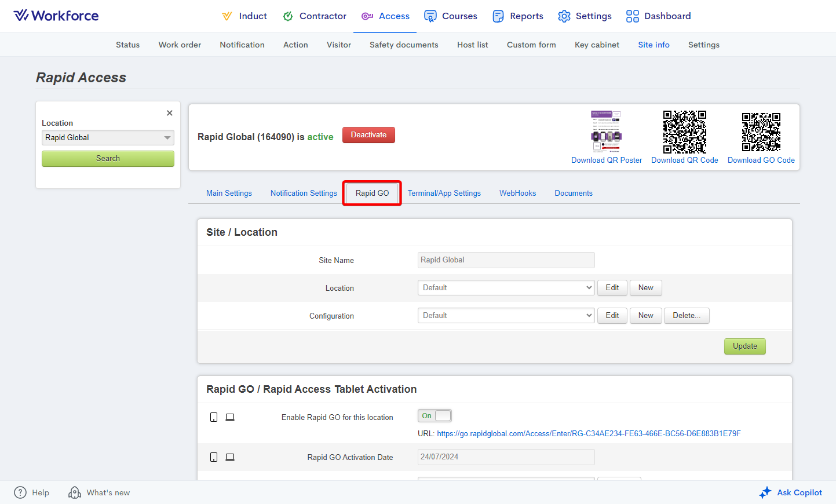Click Edit next to Location dropdown
Viewport: 836px width, 504px height.
[612, 288]
